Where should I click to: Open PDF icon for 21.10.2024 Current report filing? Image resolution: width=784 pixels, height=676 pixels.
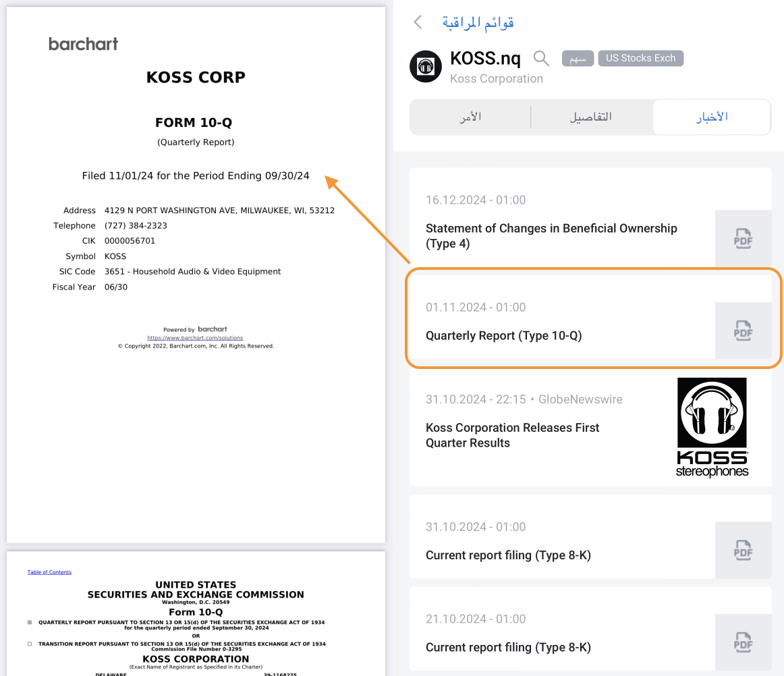tap(743, 642)
